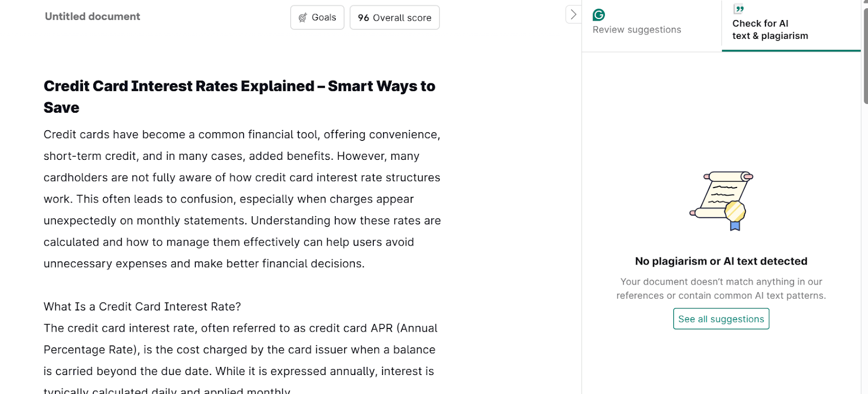
Task: Open the 96 Overall score details
Action: click(x=394, y=18)
